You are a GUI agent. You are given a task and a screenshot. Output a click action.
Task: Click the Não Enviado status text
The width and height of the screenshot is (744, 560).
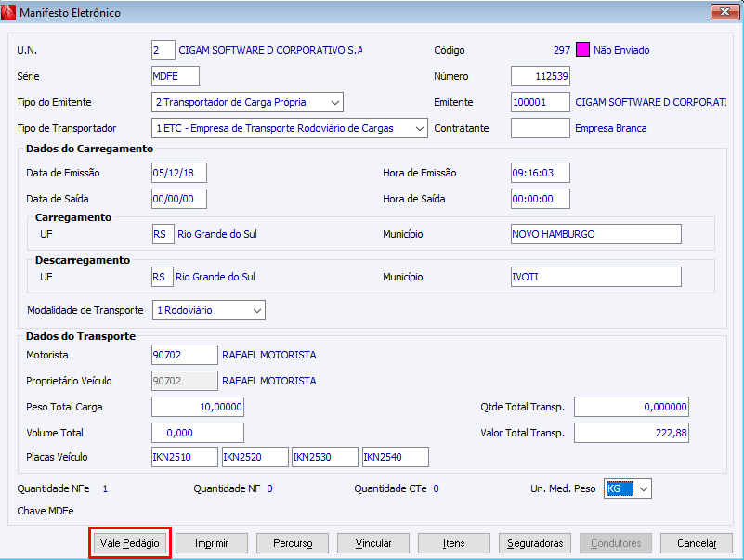click(x=621, y=50)
